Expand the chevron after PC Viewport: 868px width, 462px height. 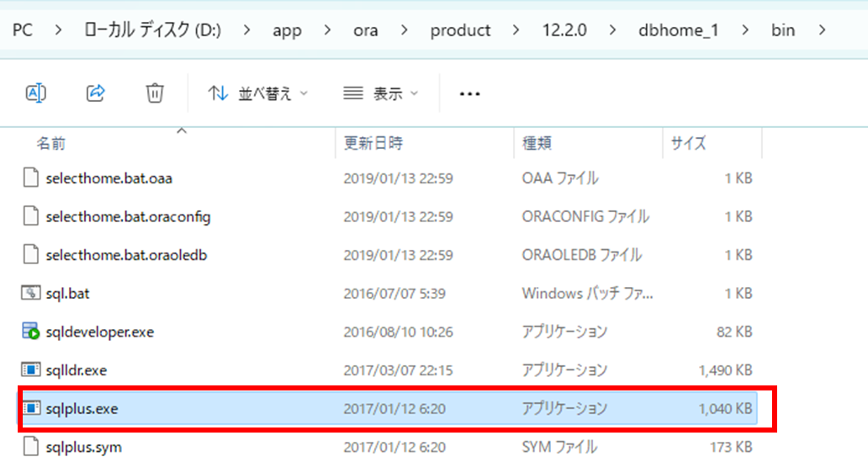[58, 30]
